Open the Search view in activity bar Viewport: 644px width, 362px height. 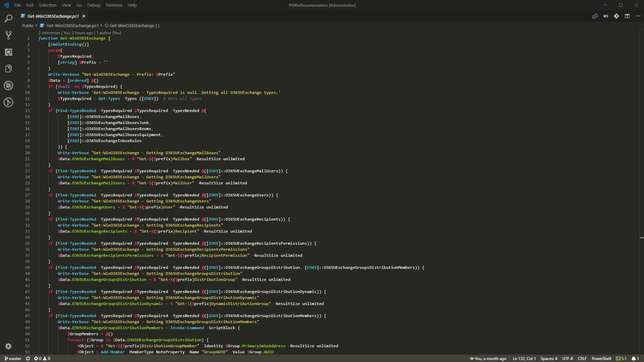8,18
